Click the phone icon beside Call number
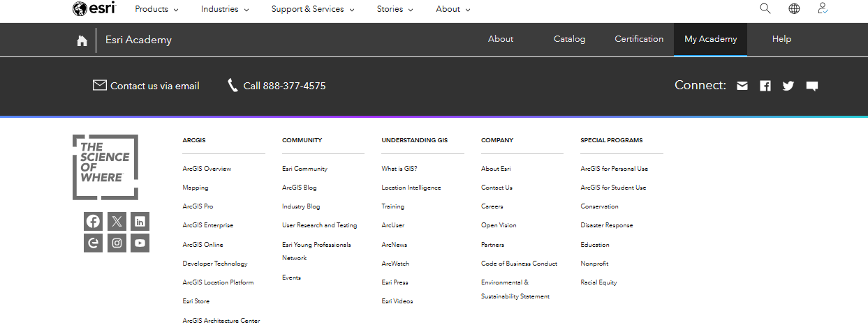The width and height of the screenshot is (868, 334). [x=233, y=85]
